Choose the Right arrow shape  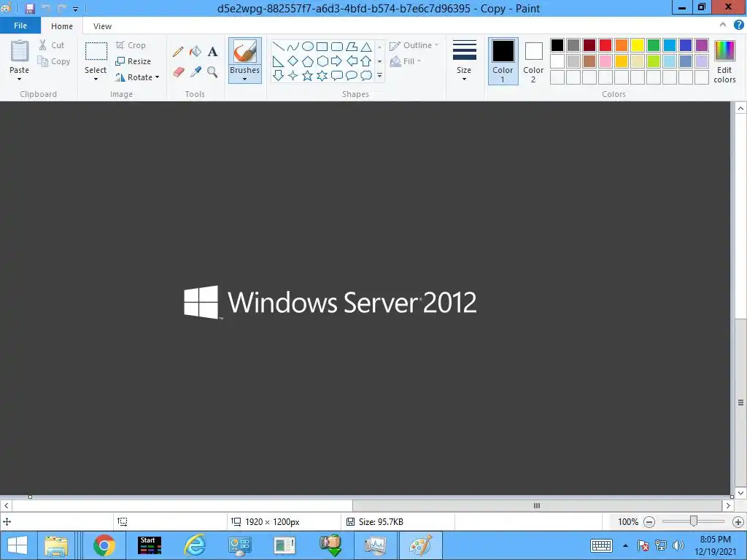click(337, 61)
